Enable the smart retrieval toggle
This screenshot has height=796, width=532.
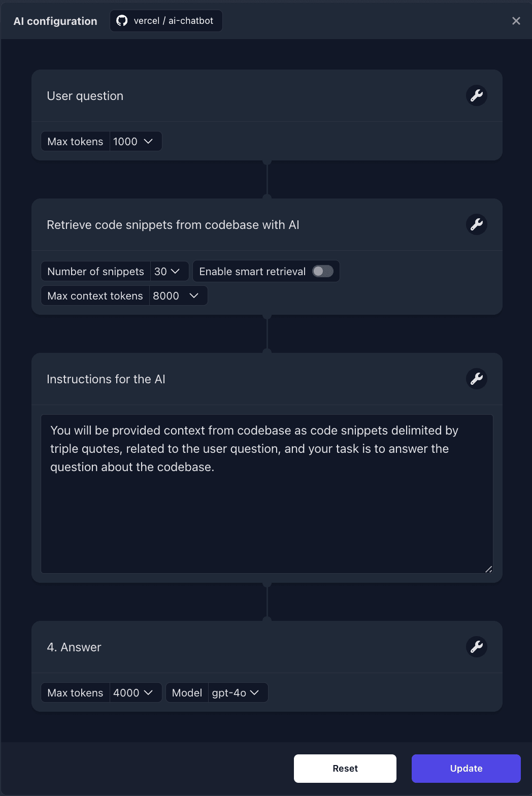[x=322, y=271]
